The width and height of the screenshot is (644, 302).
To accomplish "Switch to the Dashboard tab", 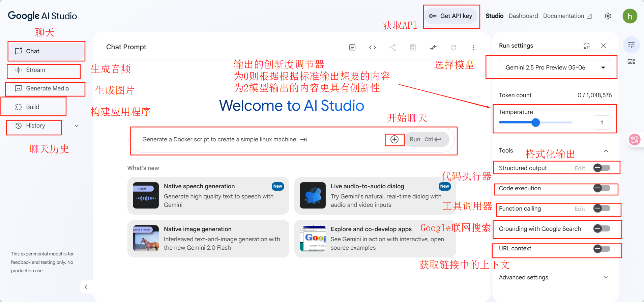I will coord(523,16).
